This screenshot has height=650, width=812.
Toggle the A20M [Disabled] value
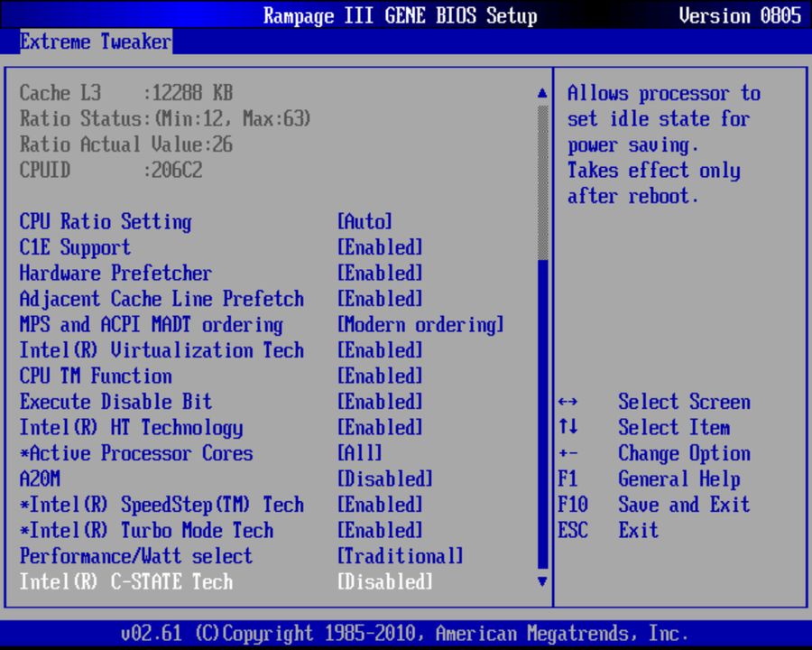384,479
